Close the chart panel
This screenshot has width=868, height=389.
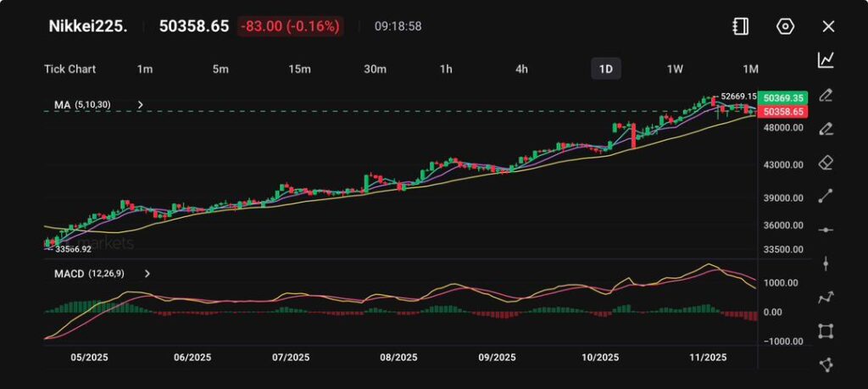[x=828, y=26]
